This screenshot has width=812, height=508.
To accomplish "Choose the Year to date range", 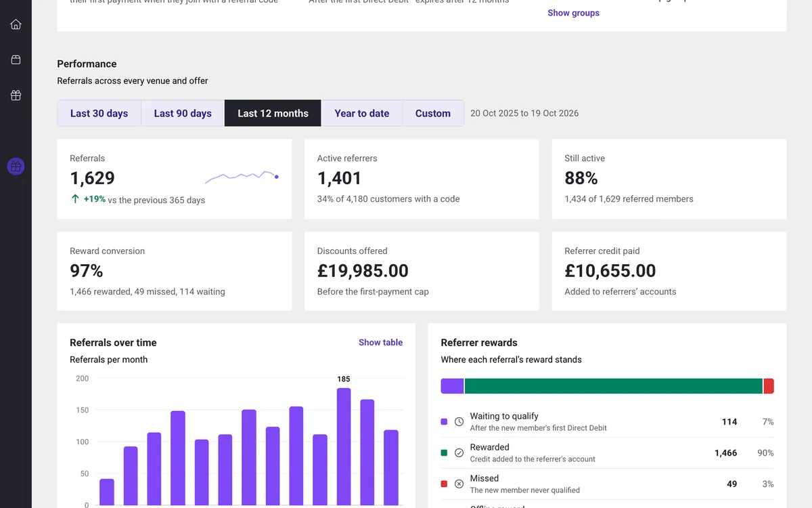I will point(362,113).
